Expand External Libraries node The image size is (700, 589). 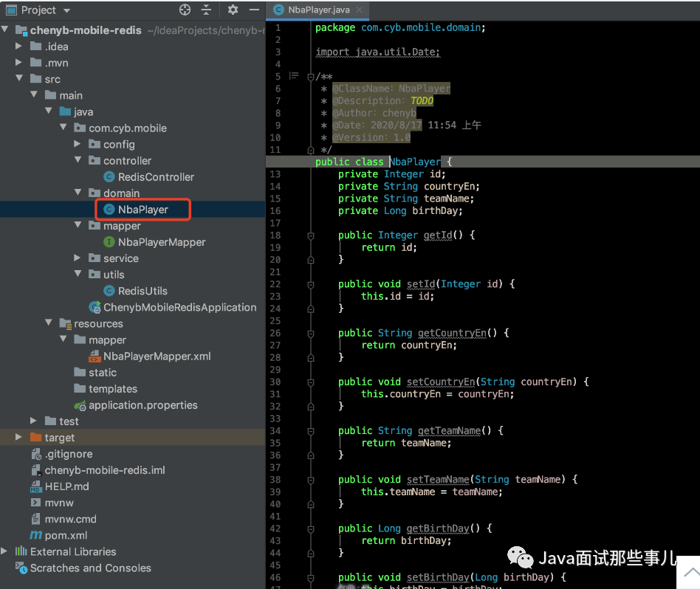tap(4, 551)
